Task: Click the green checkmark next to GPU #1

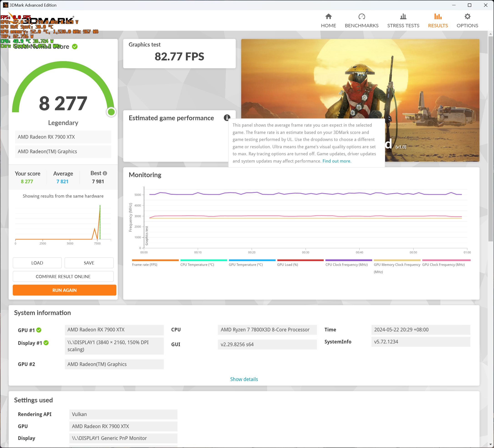Action: click(x=39, y=330)
